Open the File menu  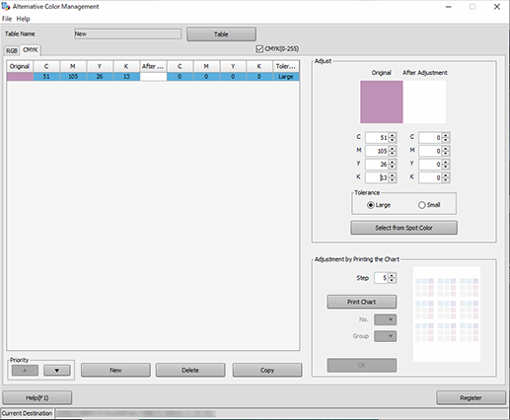(x=7, y=19)
